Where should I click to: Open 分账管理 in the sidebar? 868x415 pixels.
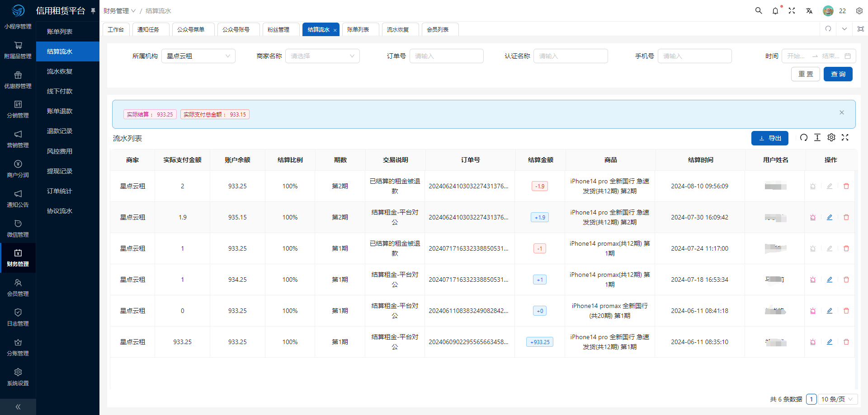(18, 348)
